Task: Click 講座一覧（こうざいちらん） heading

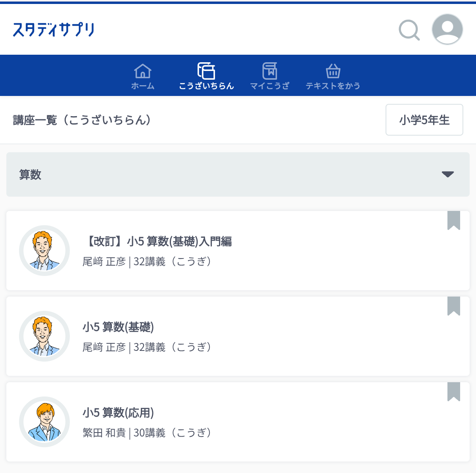Action: pos(82,120)
